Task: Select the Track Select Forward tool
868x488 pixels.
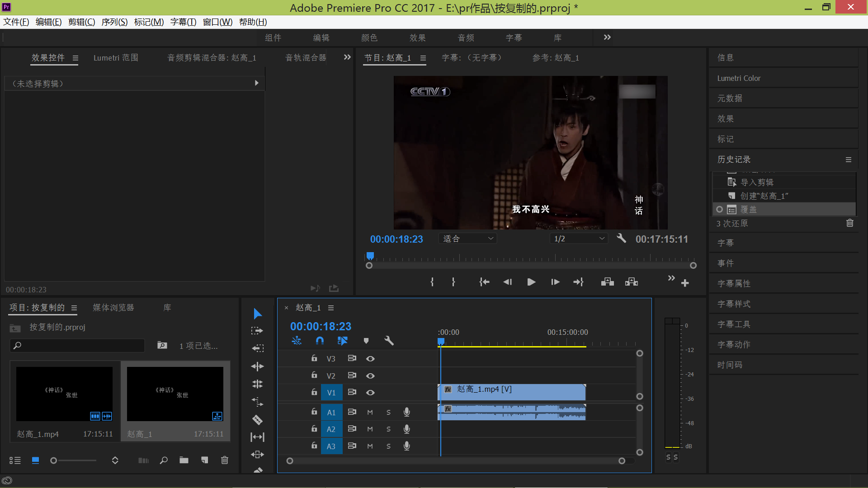Action: coord(257,331)
